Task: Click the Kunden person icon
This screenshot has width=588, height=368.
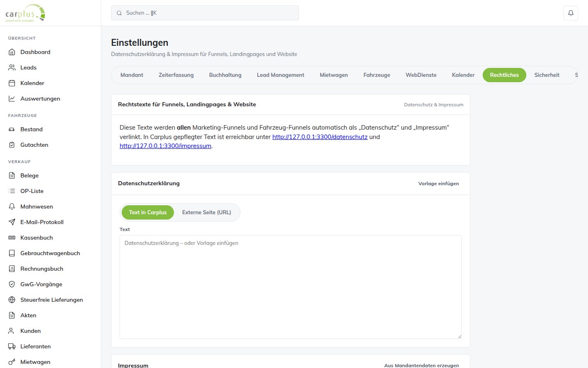Action: click(12, 331)
